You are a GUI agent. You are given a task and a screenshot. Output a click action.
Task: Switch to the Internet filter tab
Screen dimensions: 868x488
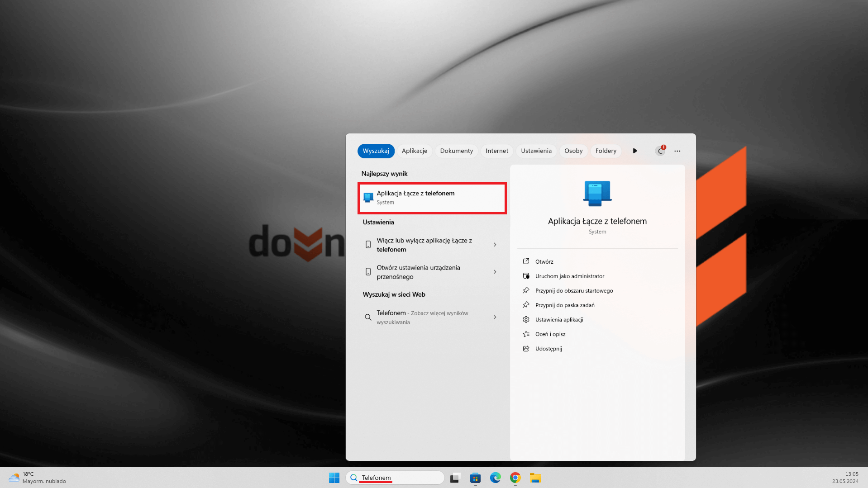pos(497,151)
